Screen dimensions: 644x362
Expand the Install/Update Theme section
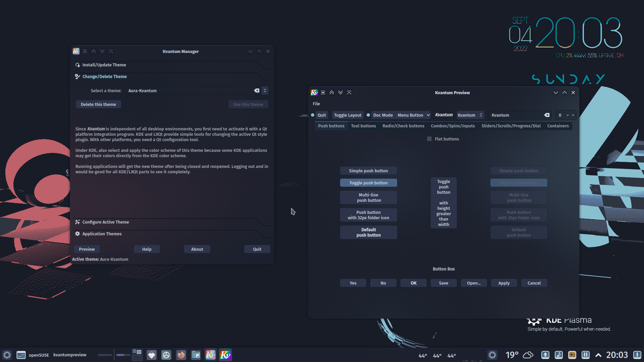point(172,65)
